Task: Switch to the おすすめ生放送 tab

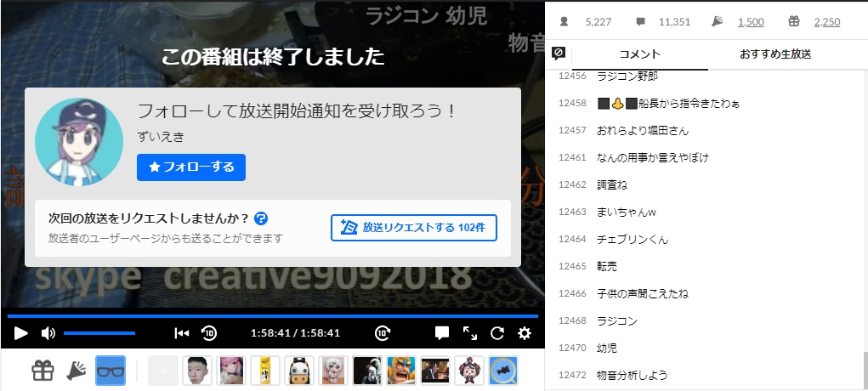Action: pos(775,54)
